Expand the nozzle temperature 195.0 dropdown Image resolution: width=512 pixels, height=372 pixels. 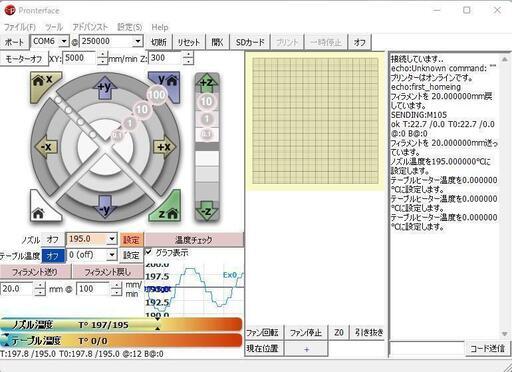112,239
